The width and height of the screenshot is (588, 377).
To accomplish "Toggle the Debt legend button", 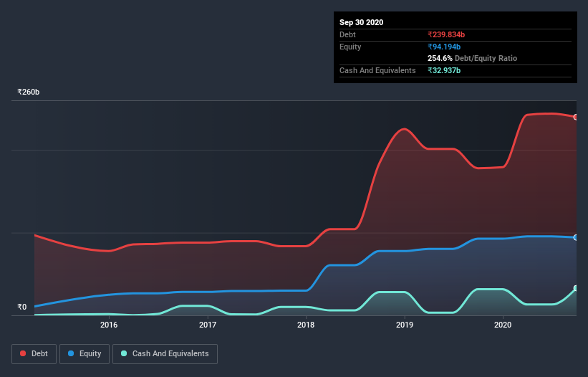I will pyautogui.click(x=34, y=354).
